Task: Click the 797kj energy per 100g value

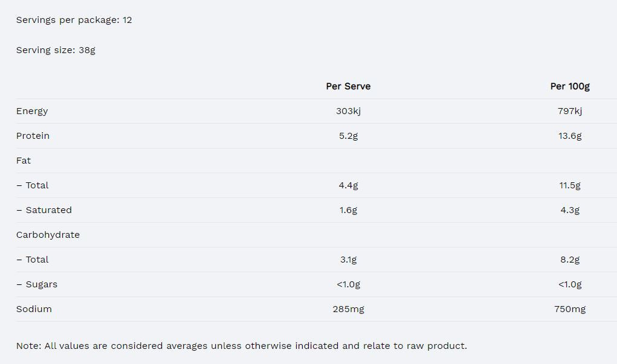Action: click(x=569, y=111)
